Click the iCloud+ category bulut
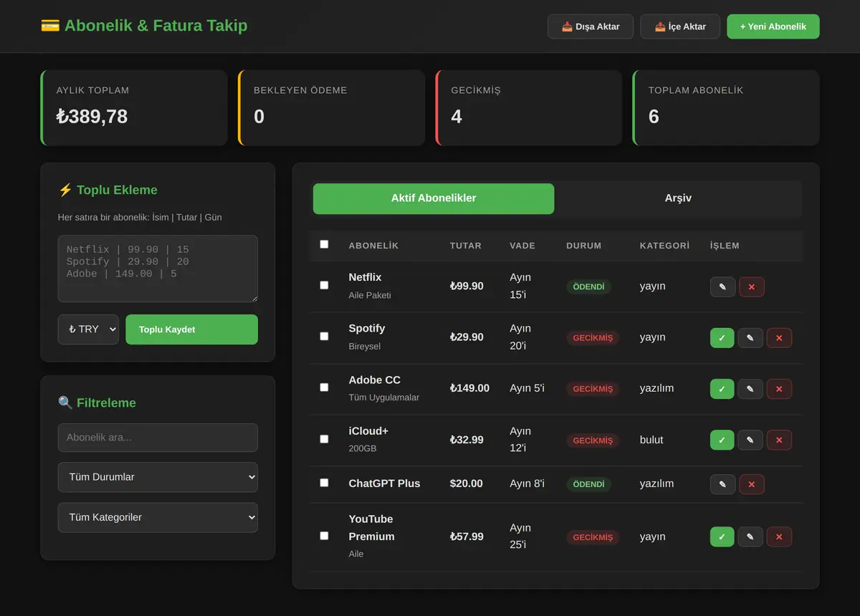The image size is (860, 616). pyautogui.click(x=651, y=440)
